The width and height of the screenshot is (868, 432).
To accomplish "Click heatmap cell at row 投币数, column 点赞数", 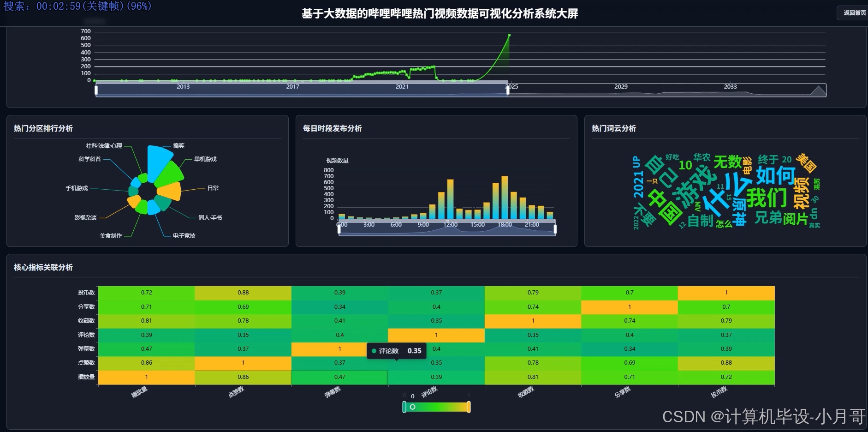I will click(x=243, y=293).
